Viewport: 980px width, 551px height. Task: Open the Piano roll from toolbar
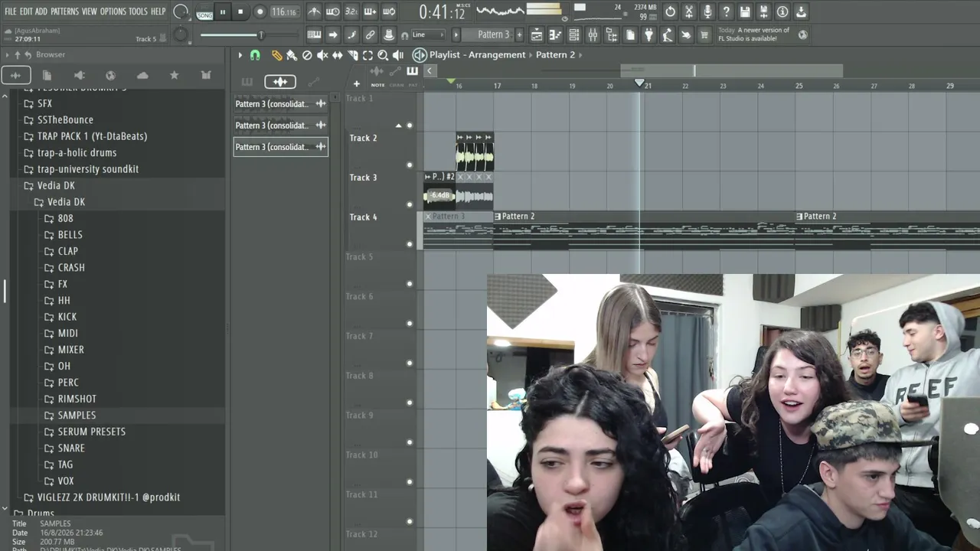pyautogui.click(x=555, y=34)
